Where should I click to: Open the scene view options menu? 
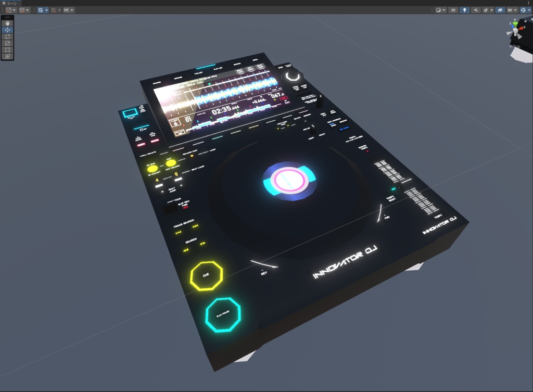[x=528, y=3]
